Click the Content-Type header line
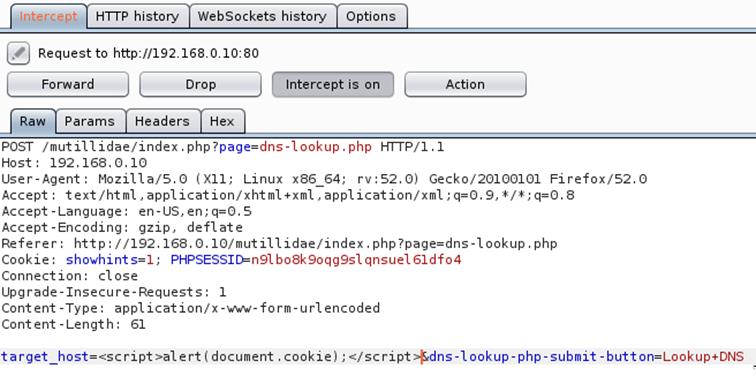This screenshot has width=756, height=376. click(190, 308)
